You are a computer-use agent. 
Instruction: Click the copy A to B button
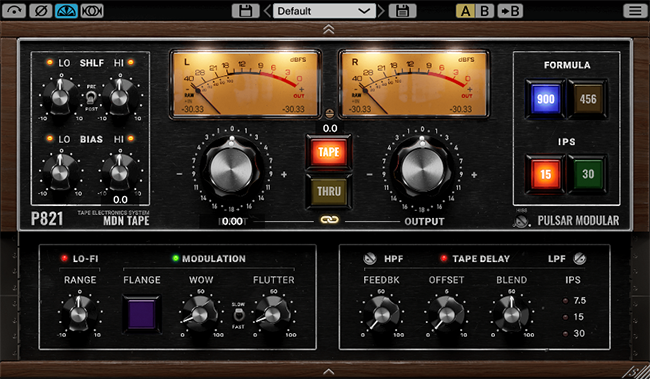tap(509, 11)
